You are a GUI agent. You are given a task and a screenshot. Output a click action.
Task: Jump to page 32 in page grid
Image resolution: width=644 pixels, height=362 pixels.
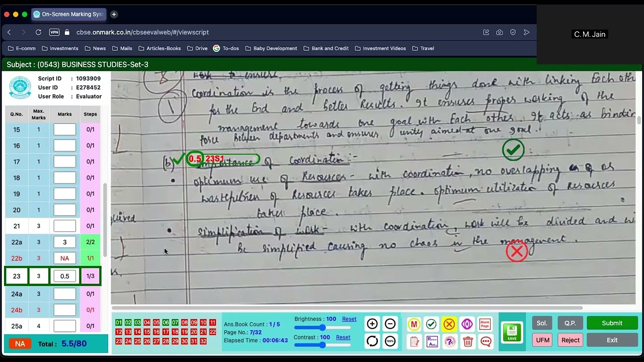203,341
